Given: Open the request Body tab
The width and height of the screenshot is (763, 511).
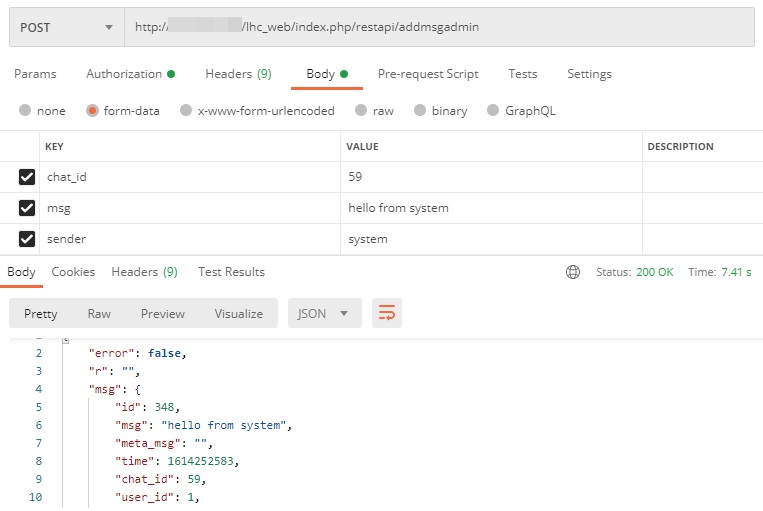Looking at the screenshot, I should pos(327,74).
